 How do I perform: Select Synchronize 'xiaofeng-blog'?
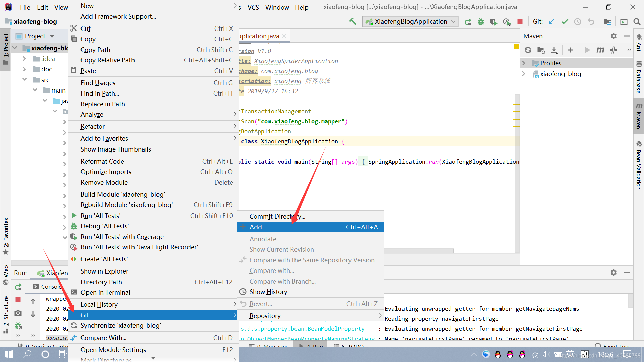(153, 325)
